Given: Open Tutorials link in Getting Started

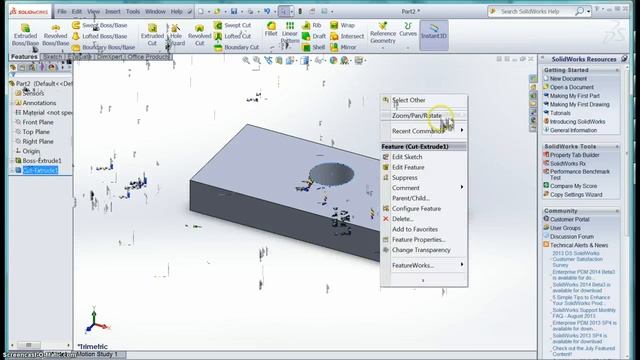Looking at the screenshot, I should click(x=560, y=113).
